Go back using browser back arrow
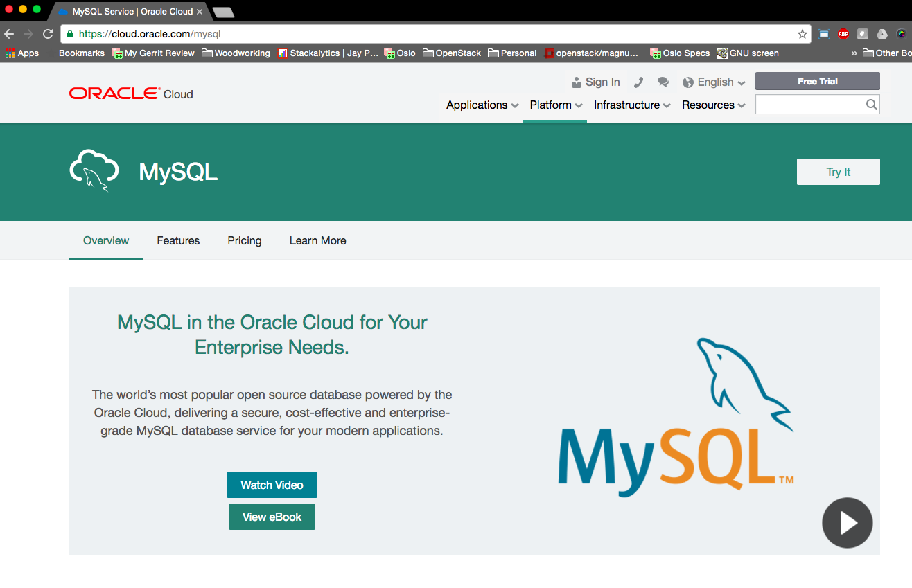Image resolution: width=912 pixels, height=588 pixels. coord(9,34)
